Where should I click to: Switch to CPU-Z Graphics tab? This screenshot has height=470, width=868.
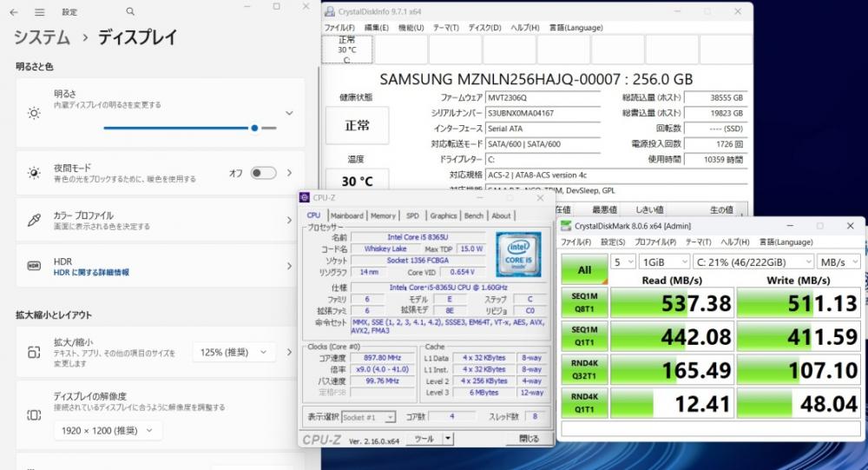(x=444, y=215)
